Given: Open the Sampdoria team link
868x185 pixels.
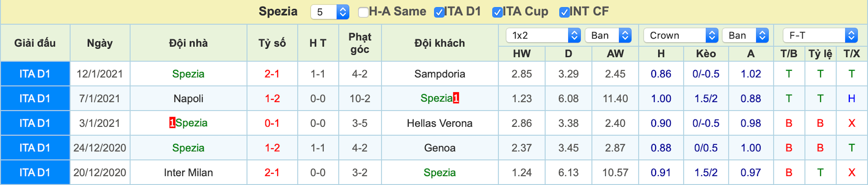Looking at the screenshot, I should pyautogui.click(x=440, y=74).
